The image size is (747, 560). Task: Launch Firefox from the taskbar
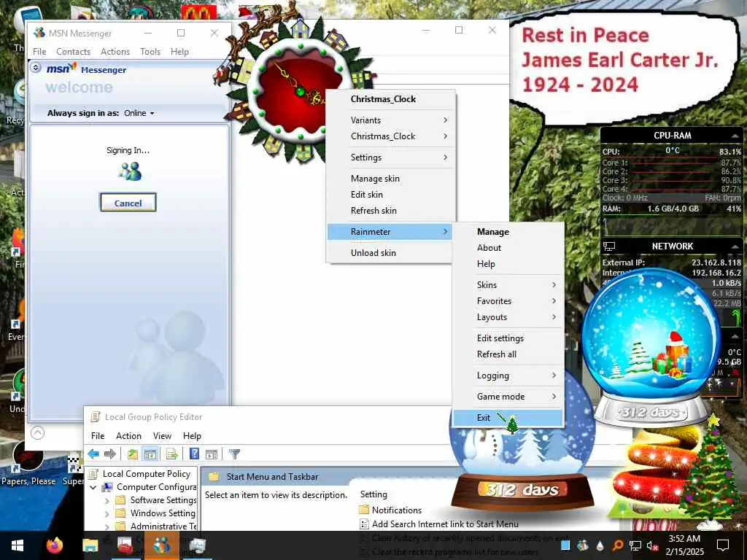pyautogui.click(x=55, y=545)
